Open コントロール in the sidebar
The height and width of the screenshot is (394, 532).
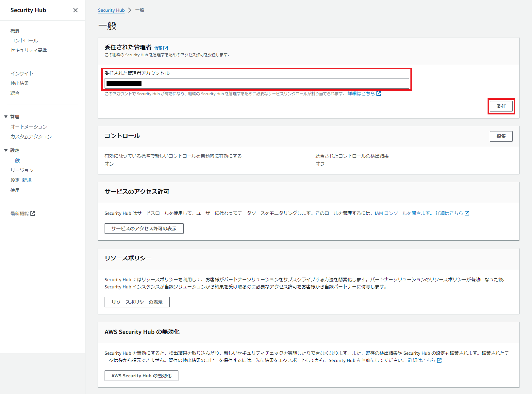click(x=24, y=41)
